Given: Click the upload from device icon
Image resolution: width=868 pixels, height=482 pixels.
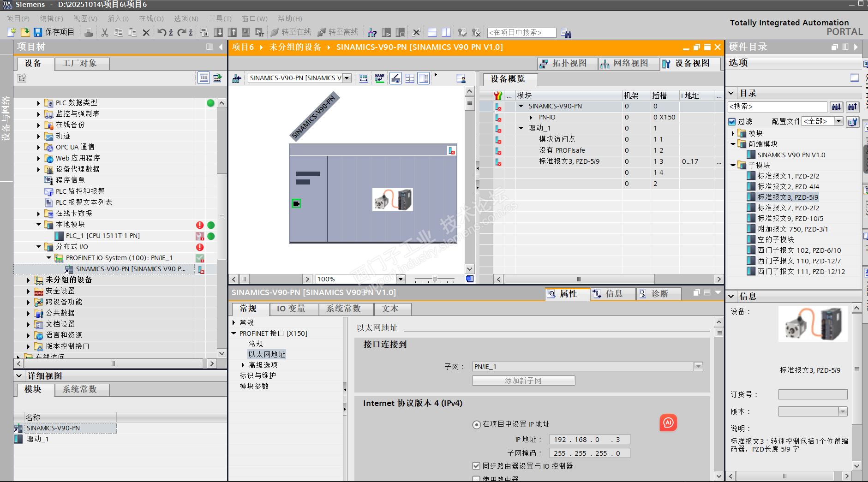Looking at the screenshot, I should (232, 32).
